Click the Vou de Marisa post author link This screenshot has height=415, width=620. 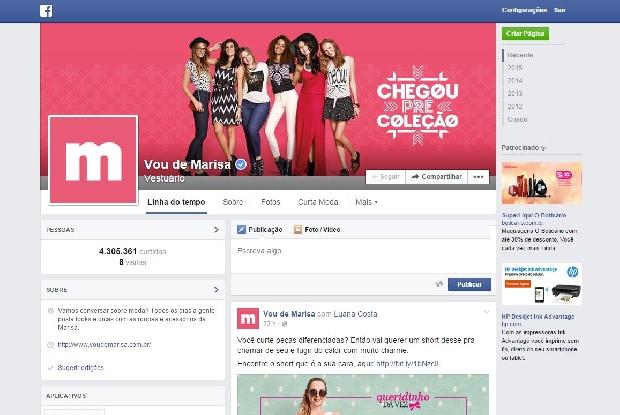tap(289, 314)
